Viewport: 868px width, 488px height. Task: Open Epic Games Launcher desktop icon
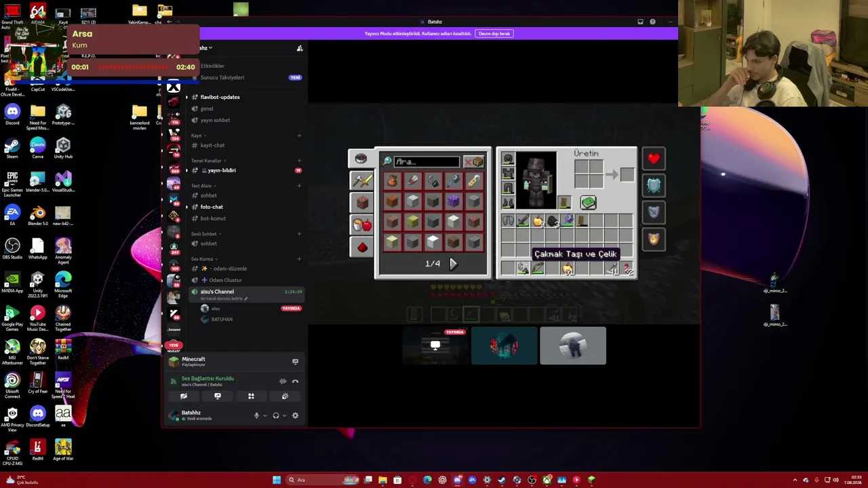click(x=12, y=182)
